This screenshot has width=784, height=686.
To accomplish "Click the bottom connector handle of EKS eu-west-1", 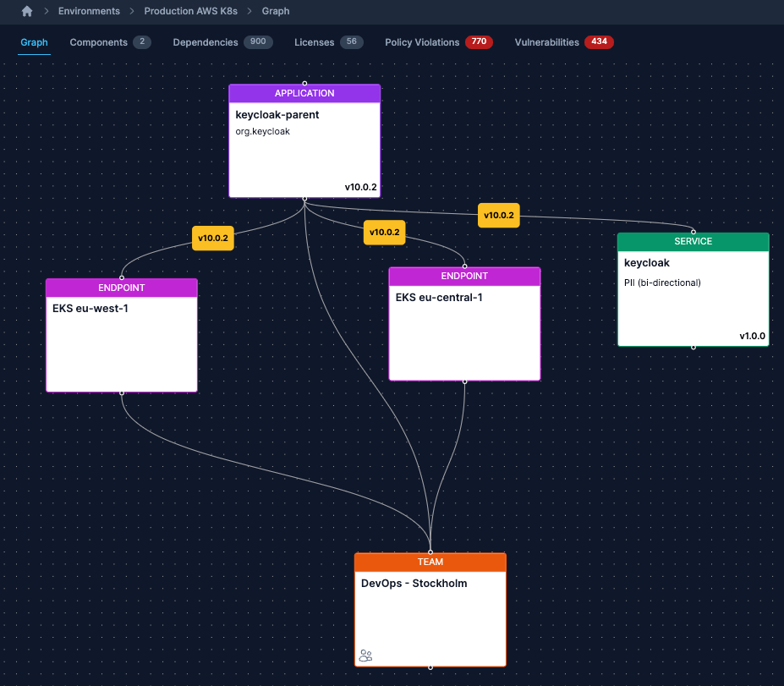I will 122,393.
